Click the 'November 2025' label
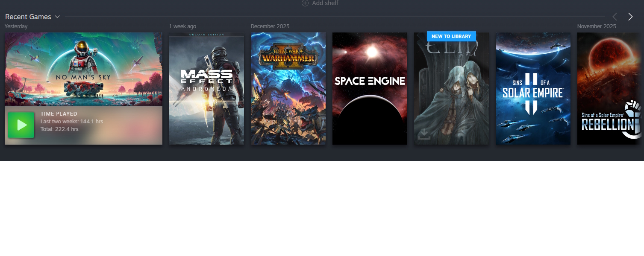 [x=597, y=26]
